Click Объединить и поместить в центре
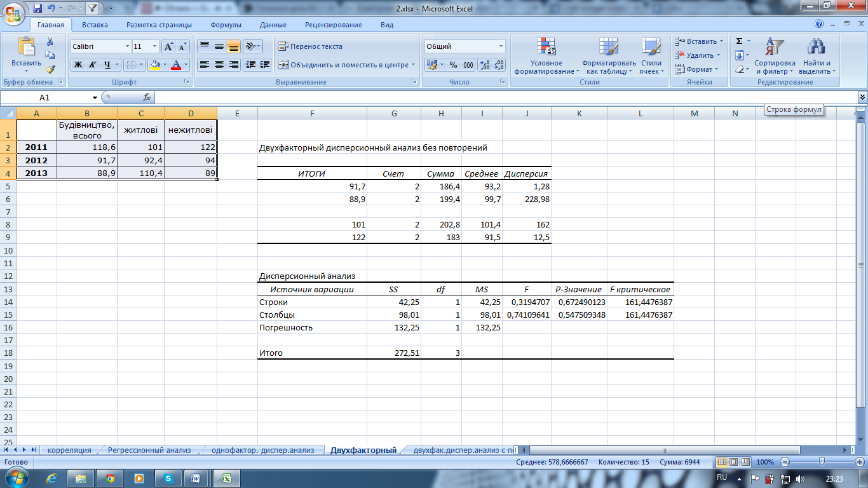The height and width of the screenshot is (488, 868). pos(347,65)
